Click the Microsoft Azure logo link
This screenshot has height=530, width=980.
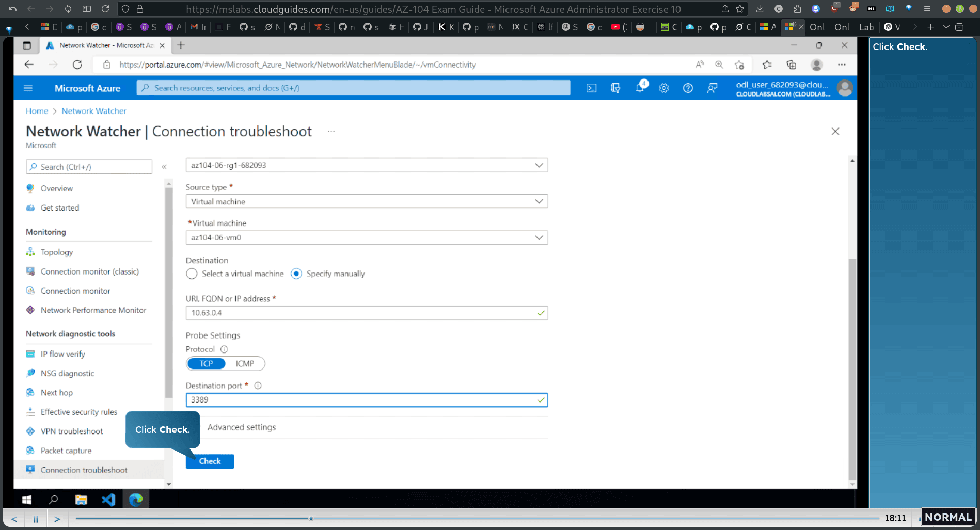87,88
